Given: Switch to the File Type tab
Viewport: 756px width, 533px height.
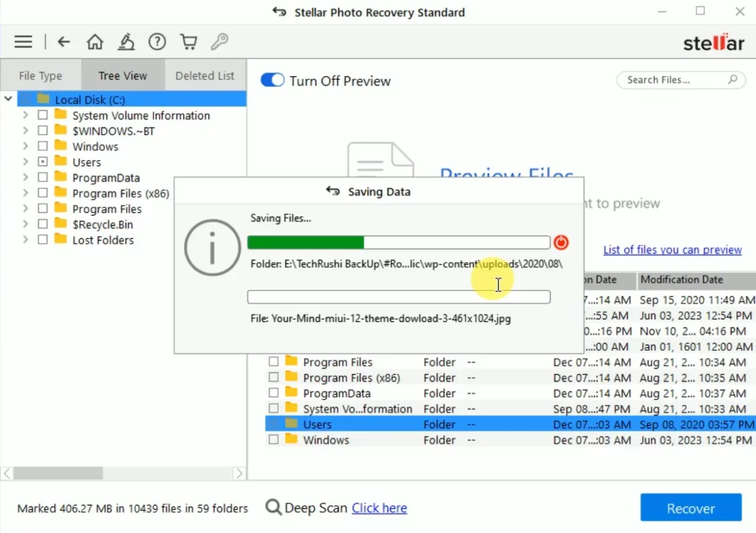Looking at the screenshot, I should click(x=40, y=76).
